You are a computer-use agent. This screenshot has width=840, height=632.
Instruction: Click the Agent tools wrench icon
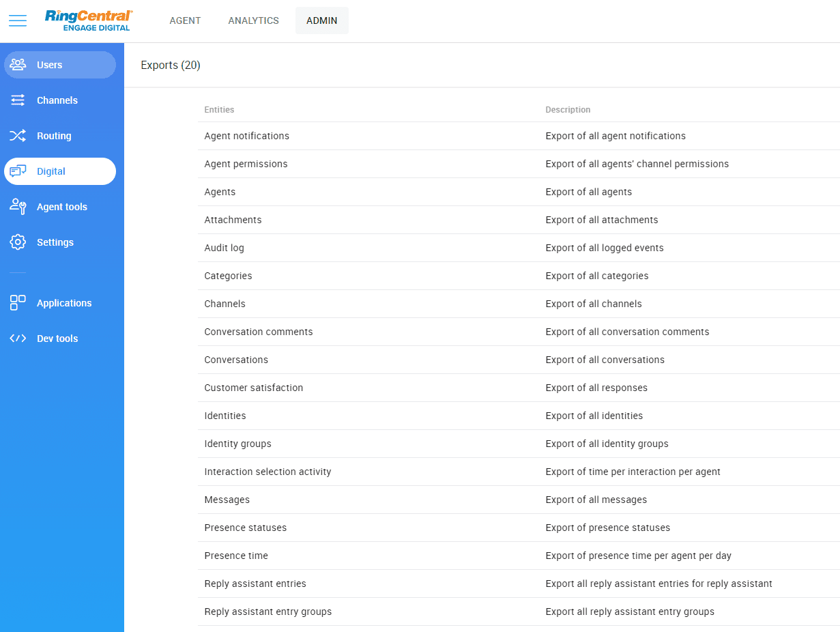18,207
